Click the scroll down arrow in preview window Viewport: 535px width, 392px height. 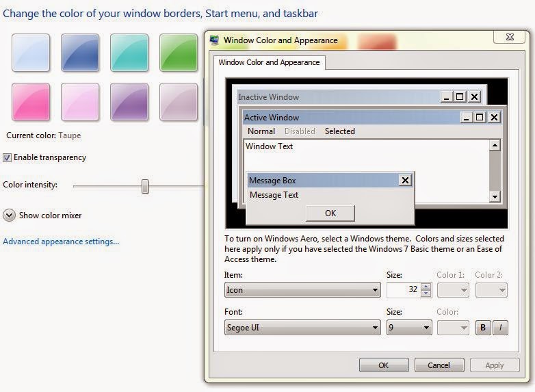[x=495, y=196]
